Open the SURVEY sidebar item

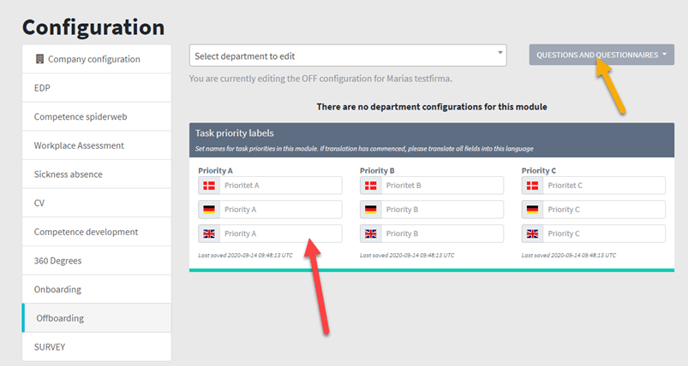coord(97,347)
